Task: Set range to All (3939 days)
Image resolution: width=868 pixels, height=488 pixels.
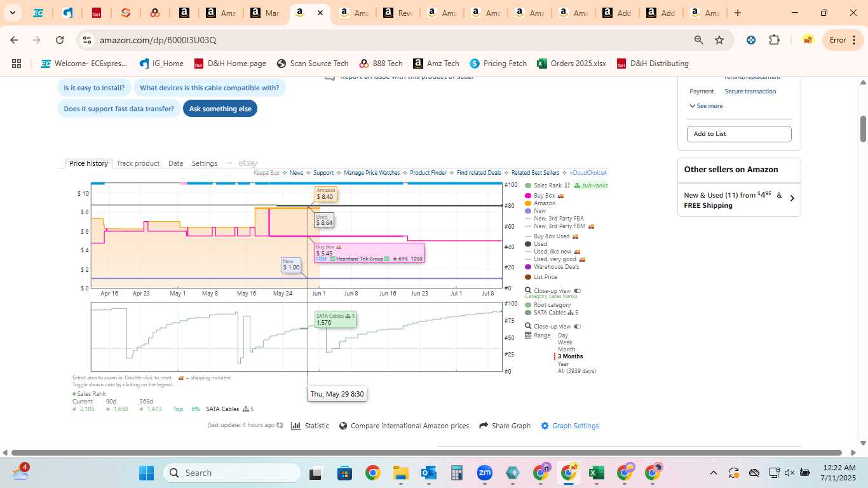Action: (577, 371)
